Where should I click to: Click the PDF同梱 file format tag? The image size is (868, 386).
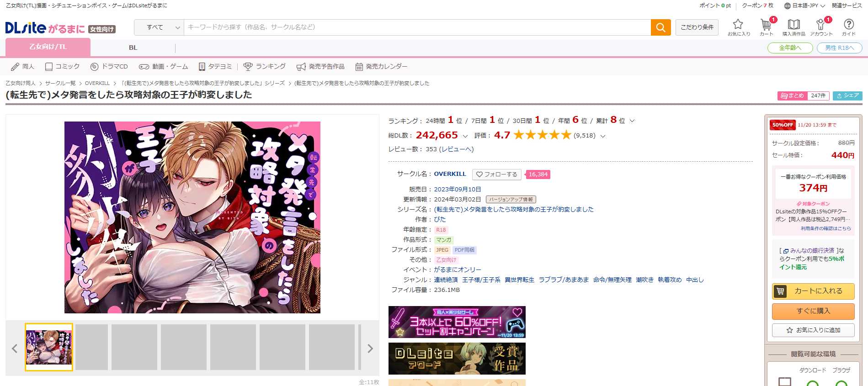coord(464,250)
